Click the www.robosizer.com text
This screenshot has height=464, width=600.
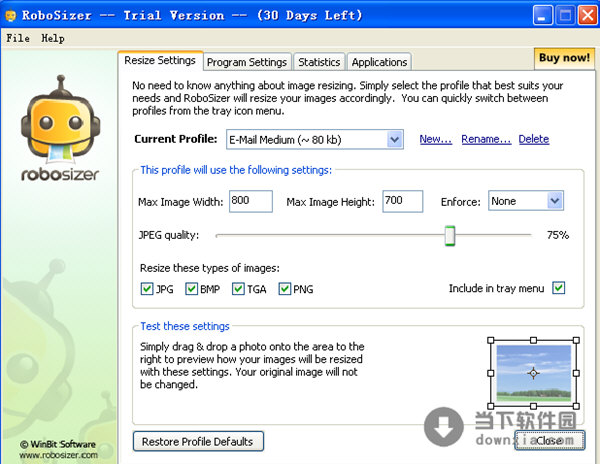tap(59, 455)
